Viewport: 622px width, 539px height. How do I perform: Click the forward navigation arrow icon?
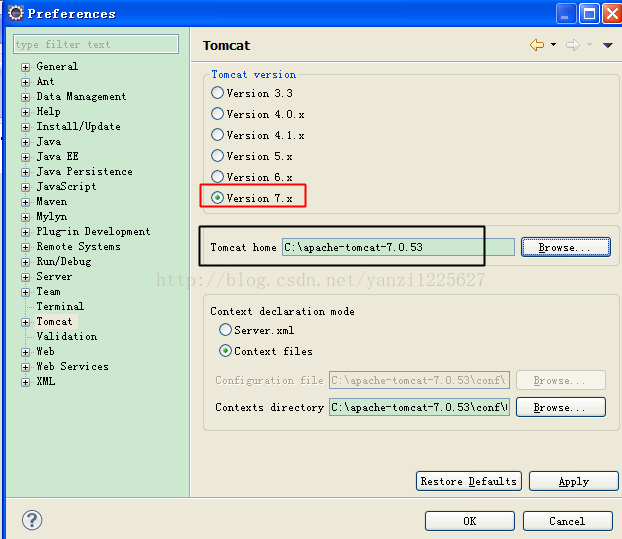tap(573, 45)
